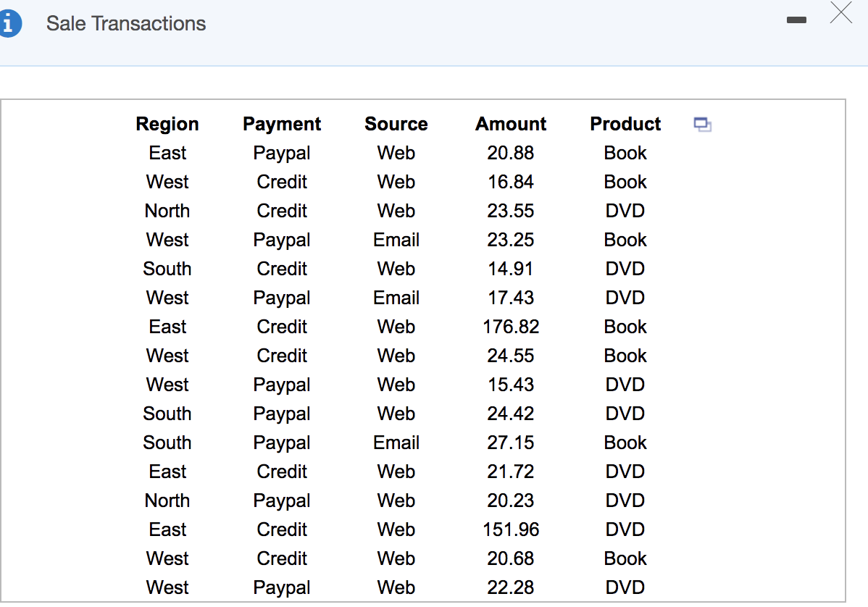Click West in the 16.84 row
The height and width of the screenshot is (607, 868).
167,182
